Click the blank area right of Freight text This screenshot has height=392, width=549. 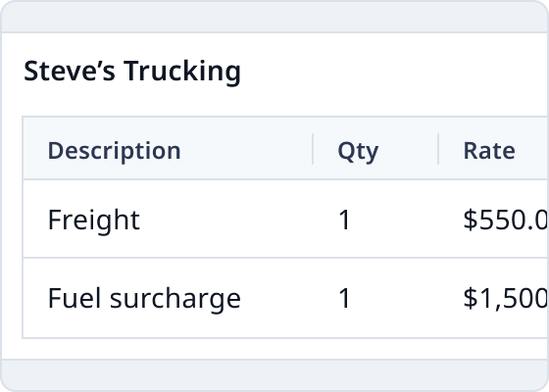pyautogui.click(x=225, y=220)
